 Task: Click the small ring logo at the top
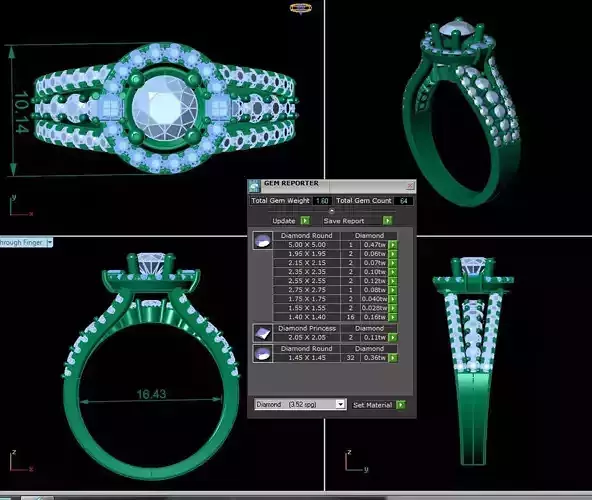tap(301, 8)
